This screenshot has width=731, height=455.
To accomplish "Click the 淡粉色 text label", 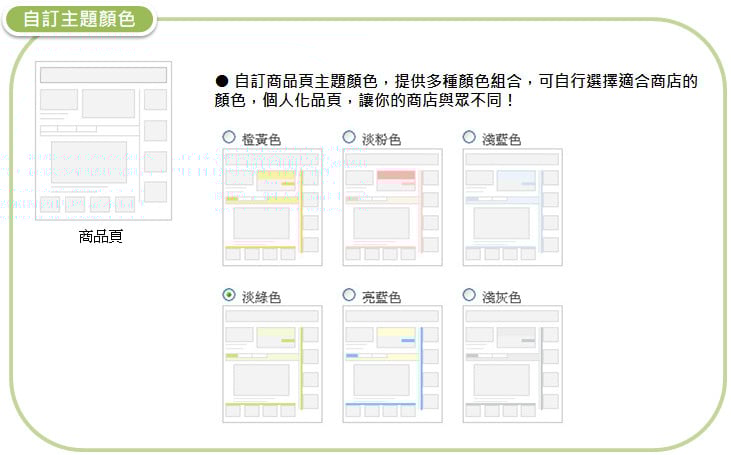I will click(381, 139).
